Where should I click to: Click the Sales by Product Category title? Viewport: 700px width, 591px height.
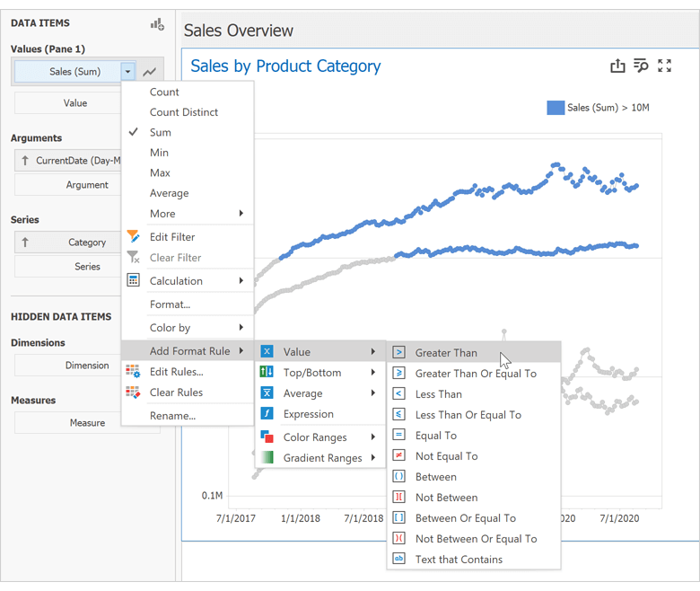[x=285, y=66]
